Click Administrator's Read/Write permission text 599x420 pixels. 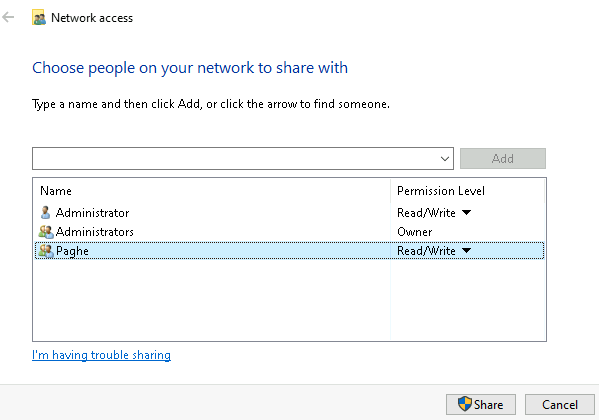pyautogui.click(x=426, y=212)
